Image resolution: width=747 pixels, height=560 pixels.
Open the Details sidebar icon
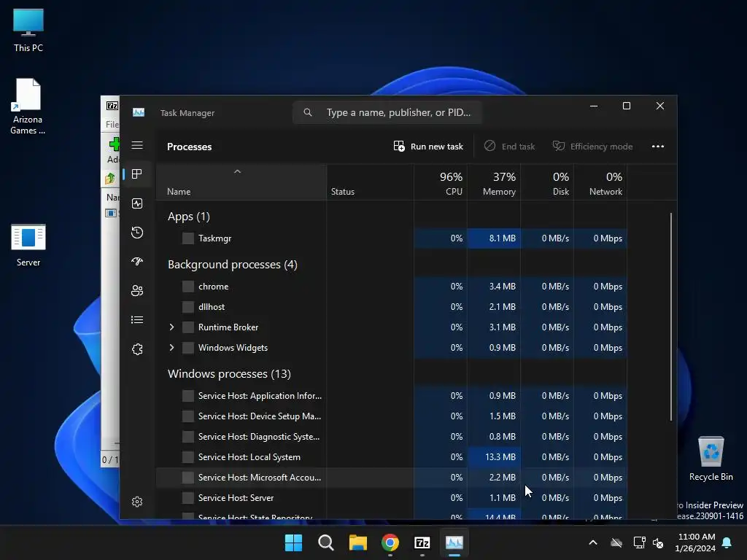coord(137,320)
